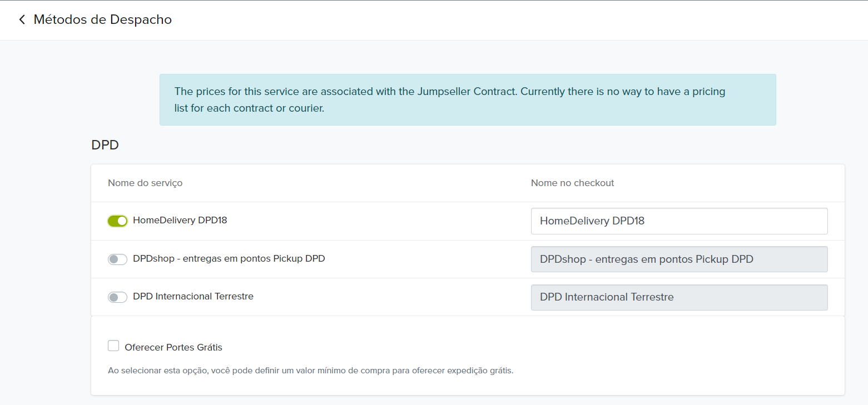Image resolution: width=868 pixels, height=405 pixels.
Task: Click the DPD Internacional Terrestre service label
Action: point(193,297)
